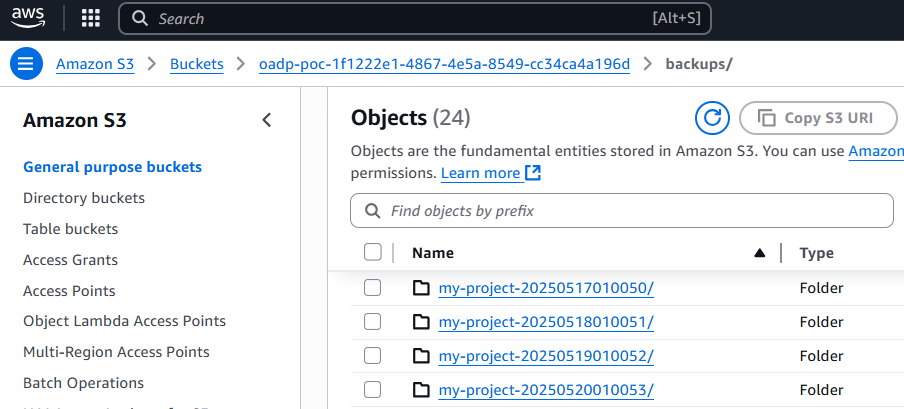The height and width of the screenshot is (409, 904).
Task: Click the backups/ breadcrumb text
Action: pyautogui.click(x=699, y=64)
